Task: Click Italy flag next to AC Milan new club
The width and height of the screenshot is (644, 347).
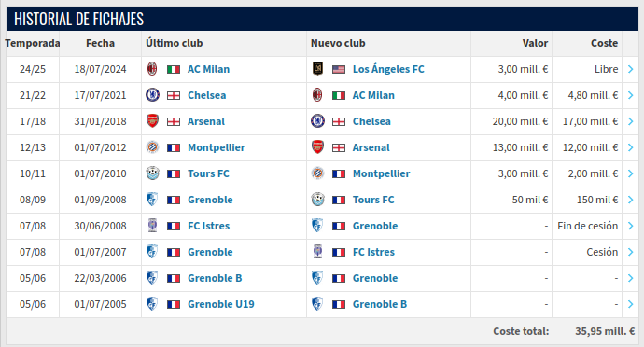Action: click(x=339, y=96)
